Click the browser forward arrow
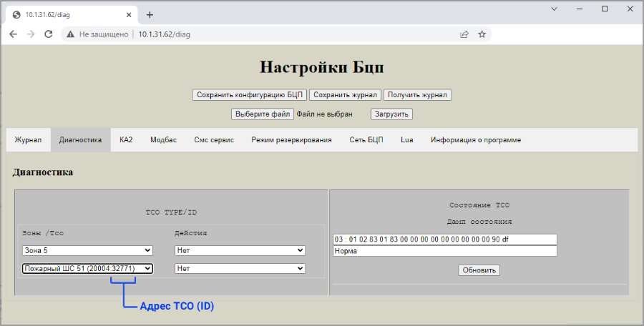 click(31, 34)
